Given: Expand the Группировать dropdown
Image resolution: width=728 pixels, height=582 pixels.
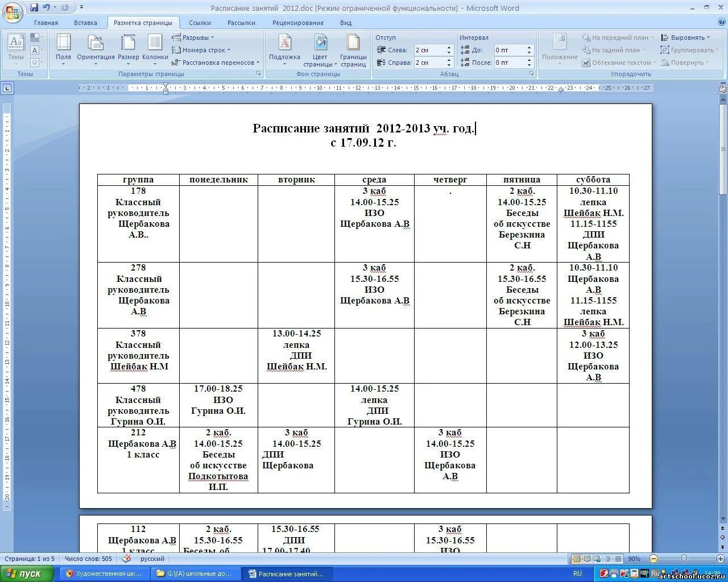Looking at the screenshot, I should [689, 50].
